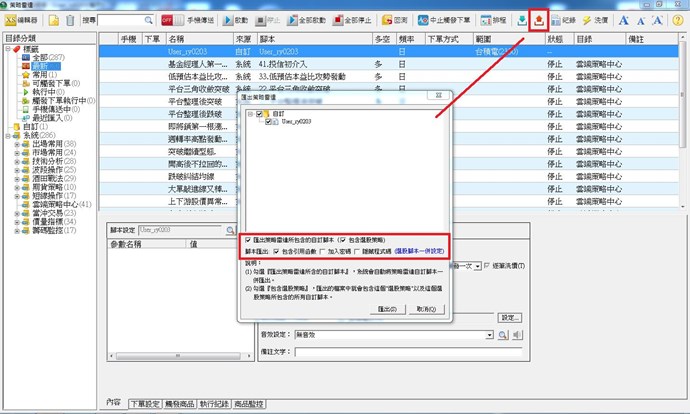Expand the 出場常用 tree folder
Viewport: 690px width, 414px height.
[x=17, y=144]
